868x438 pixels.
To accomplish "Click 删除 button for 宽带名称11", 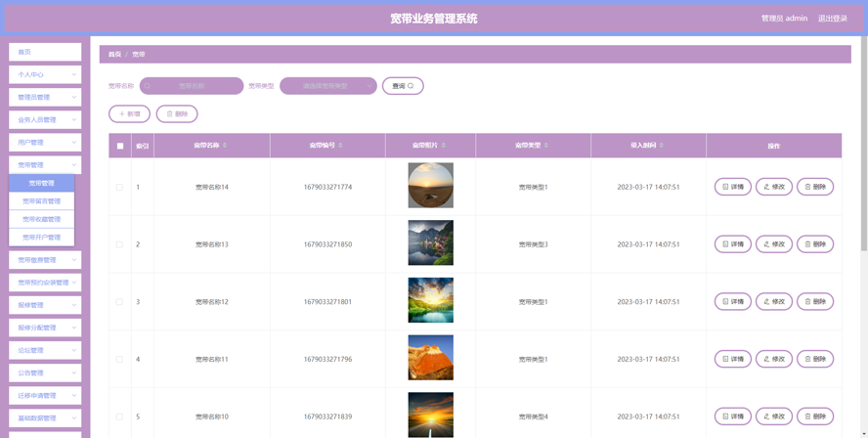I will [x=815, y=360].
